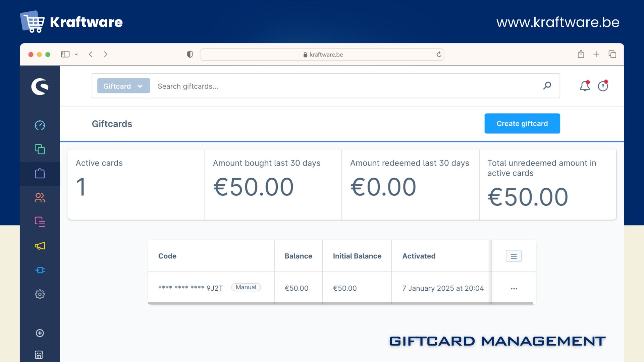Click the notifications bell icon

tap(585, 86)
